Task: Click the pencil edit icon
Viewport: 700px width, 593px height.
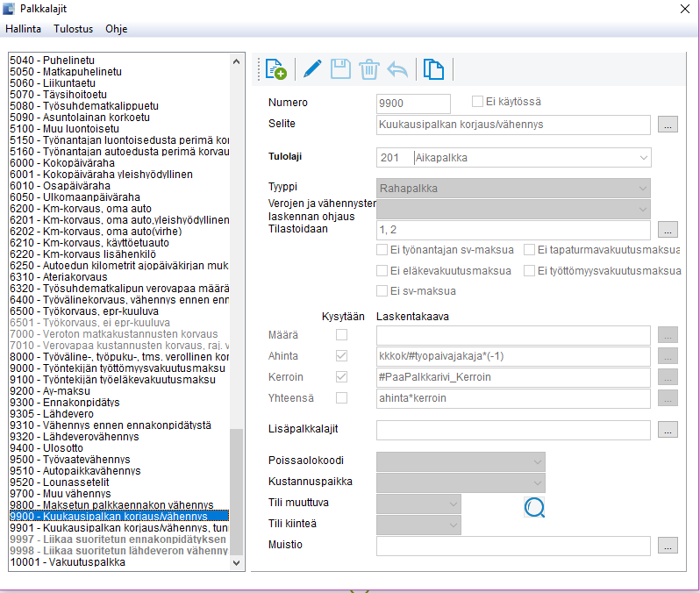Action: point(312,69)
